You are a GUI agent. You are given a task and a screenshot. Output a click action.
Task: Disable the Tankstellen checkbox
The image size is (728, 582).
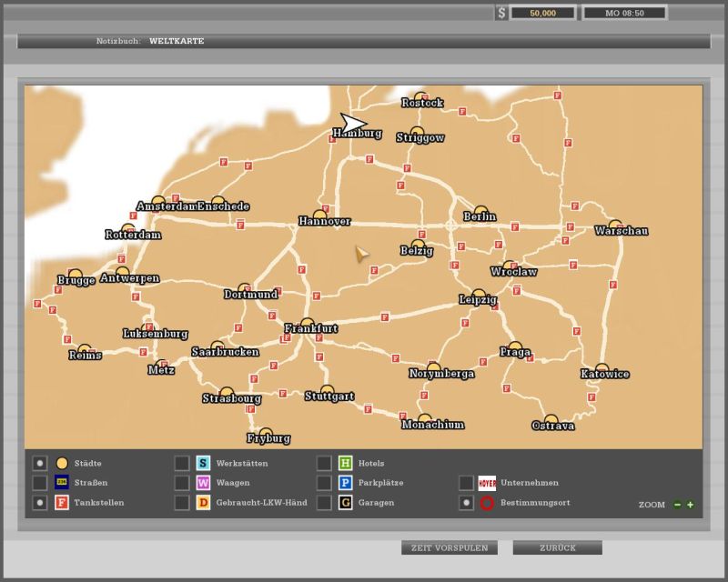[x=39, y=503]
